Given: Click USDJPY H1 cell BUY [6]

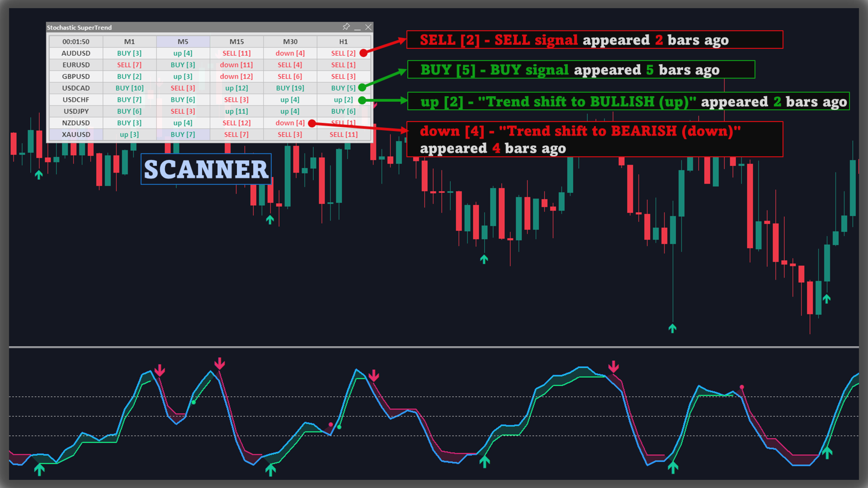Looking at the screenshot, I should coord(344,111).
